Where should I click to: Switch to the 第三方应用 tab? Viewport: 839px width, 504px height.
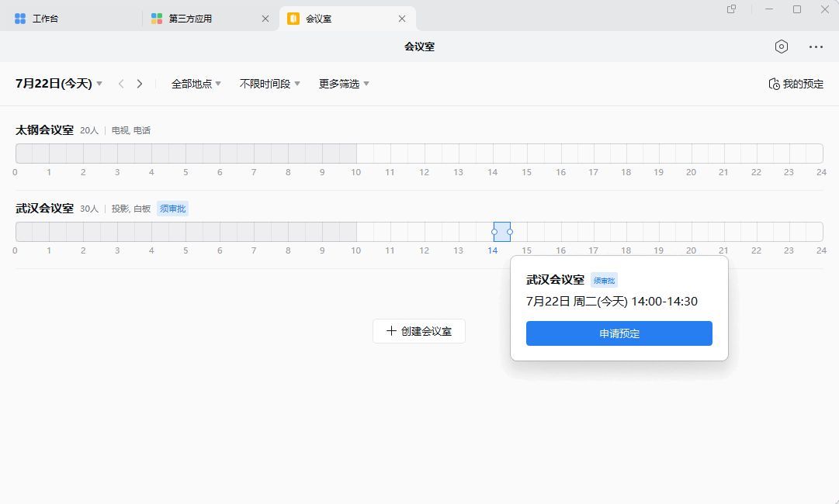tap(190, 19)
